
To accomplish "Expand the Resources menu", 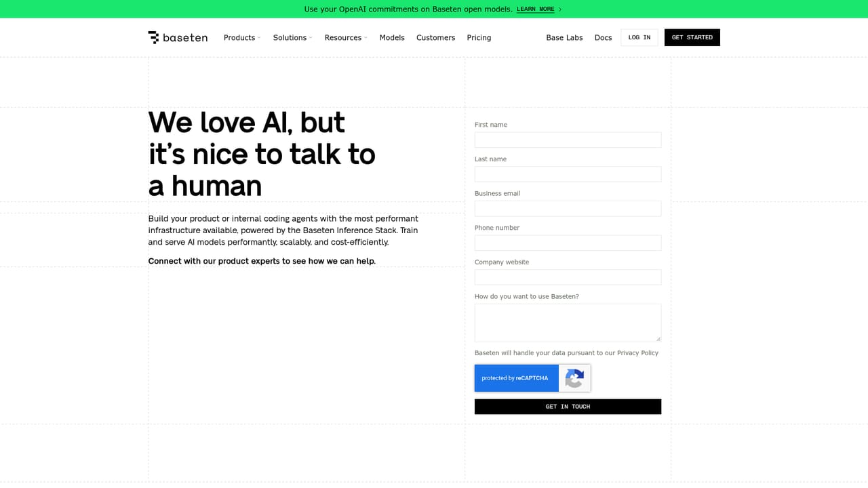I will tap(346, 37).
